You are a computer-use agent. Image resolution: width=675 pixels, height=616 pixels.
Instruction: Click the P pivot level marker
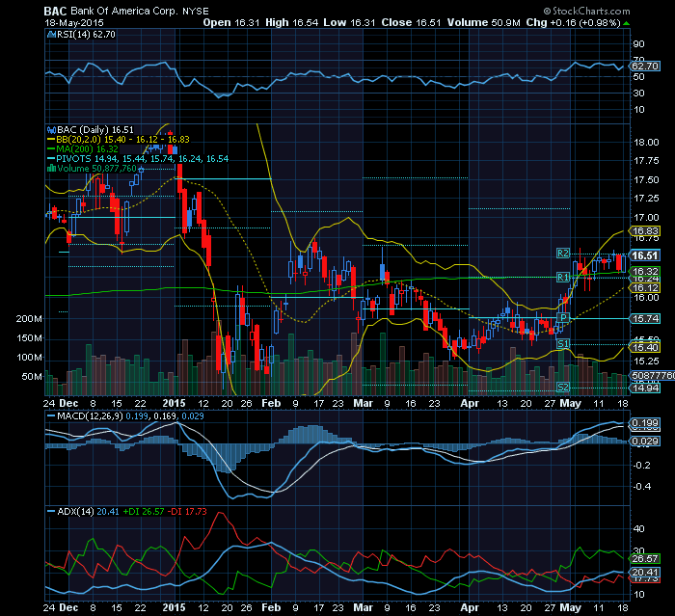563,318
